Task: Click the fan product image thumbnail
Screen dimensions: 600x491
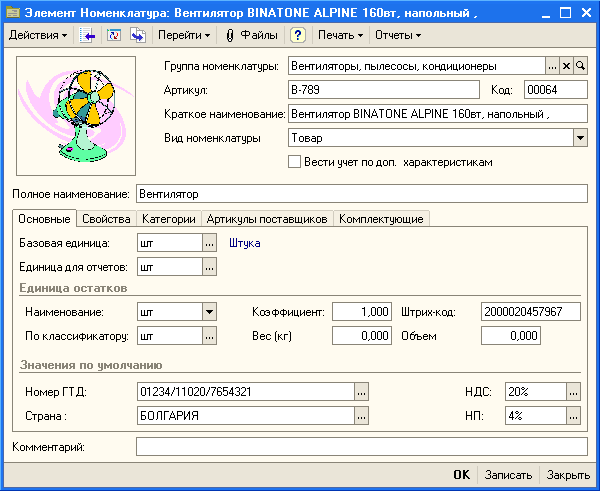Action: (76, 116)
